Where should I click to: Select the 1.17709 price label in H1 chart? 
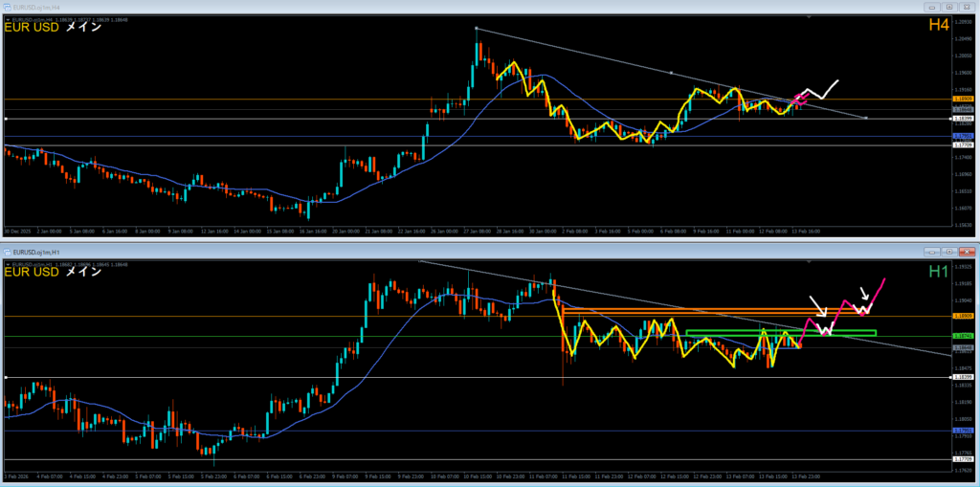coord(961,459)
